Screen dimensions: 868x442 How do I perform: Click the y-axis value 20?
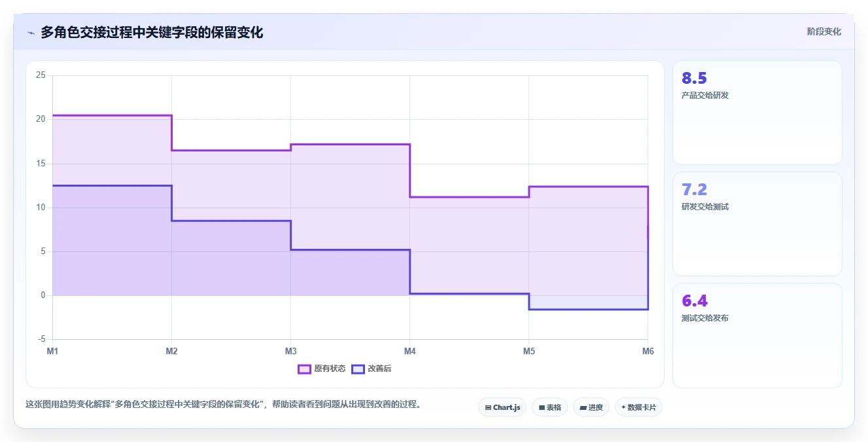(41, 119)
